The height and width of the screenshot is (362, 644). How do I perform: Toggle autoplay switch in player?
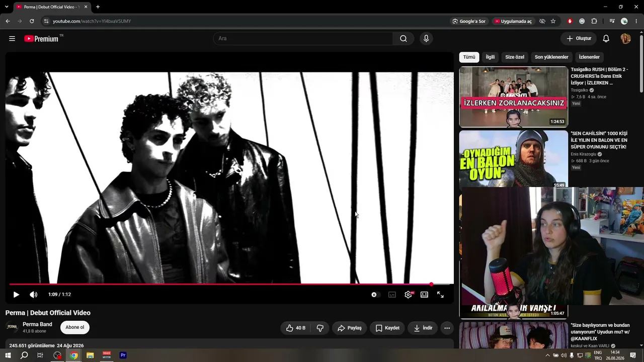coord(374,295)
